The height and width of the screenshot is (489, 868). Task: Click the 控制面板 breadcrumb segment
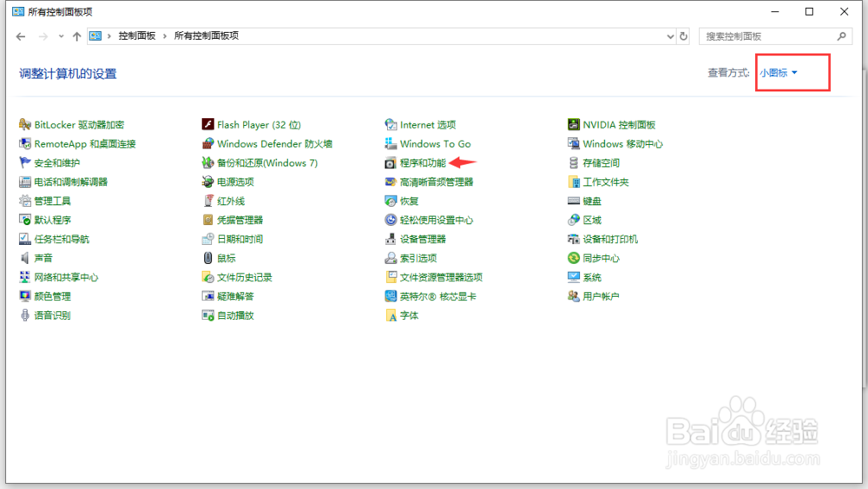tap(137, 36)
